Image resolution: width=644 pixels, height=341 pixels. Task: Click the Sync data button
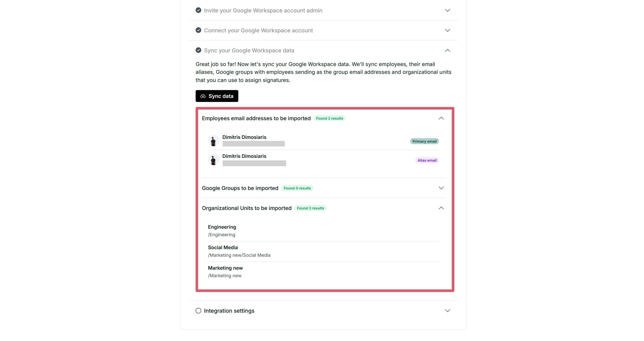217,96
